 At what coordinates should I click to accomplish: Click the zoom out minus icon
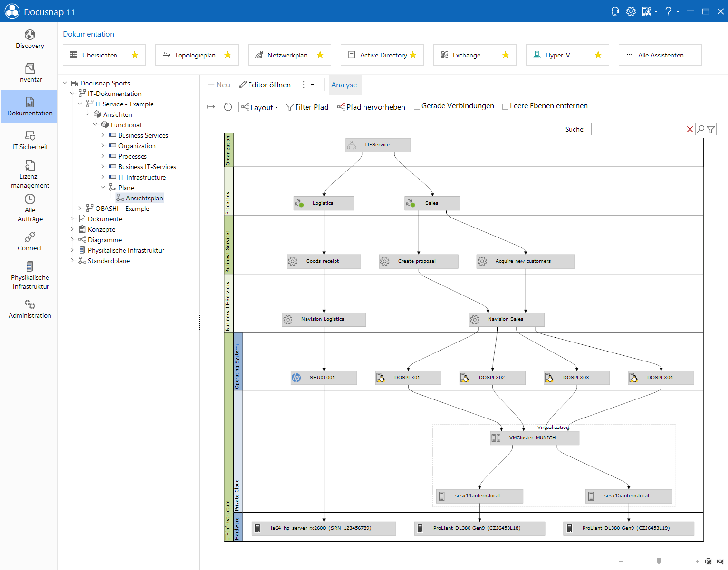tap(621, 561)
